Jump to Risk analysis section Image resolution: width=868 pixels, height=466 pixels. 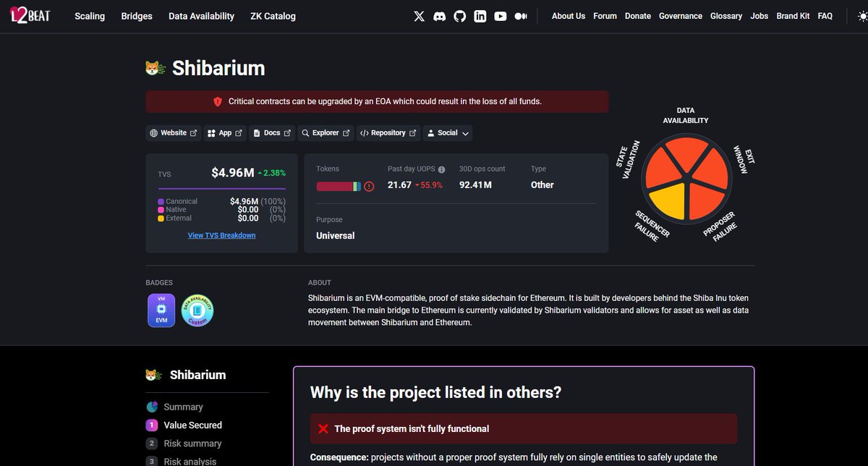coord(190,461)
